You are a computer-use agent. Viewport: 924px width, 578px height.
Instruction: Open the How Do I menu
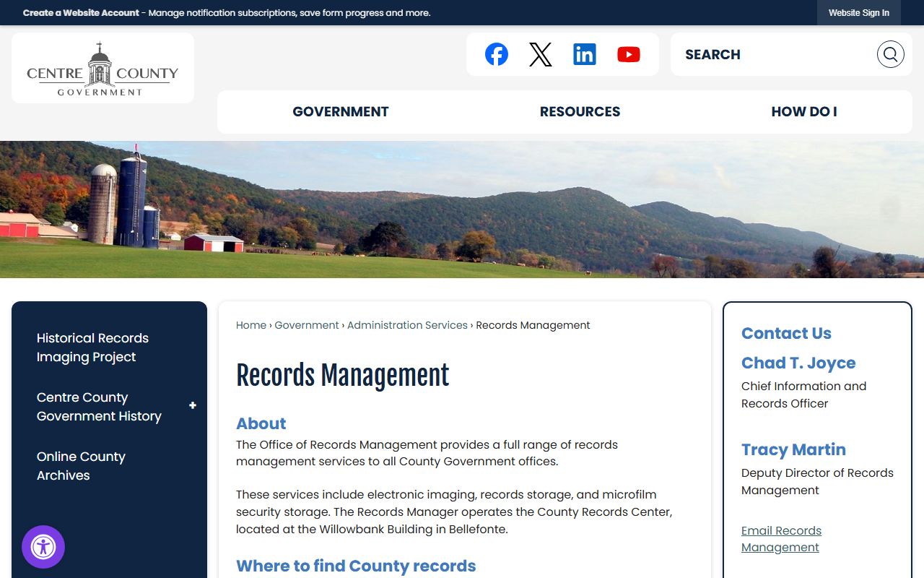804,112
